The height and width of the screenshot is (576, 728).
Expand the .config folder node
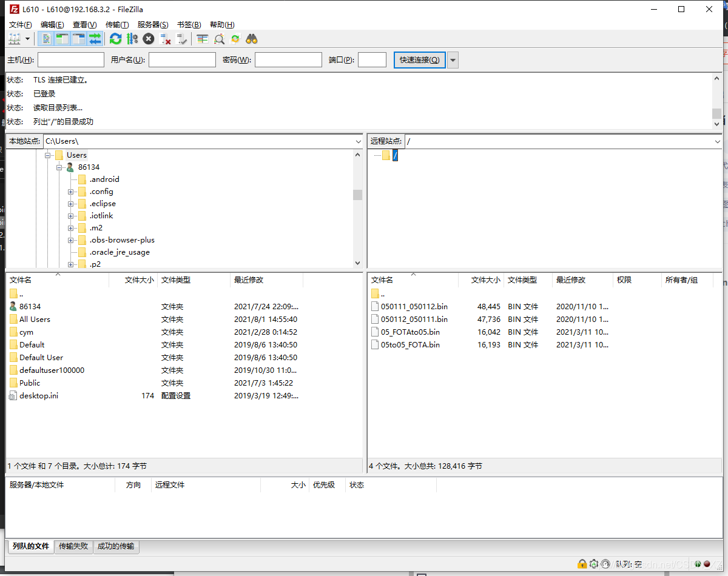coord(71,192)
